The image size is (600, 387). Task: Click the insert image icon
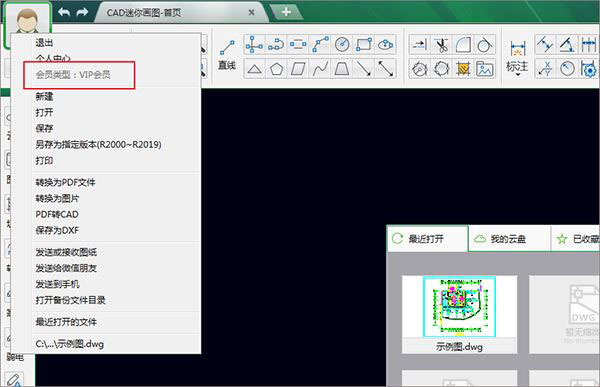tap(485, 69)
